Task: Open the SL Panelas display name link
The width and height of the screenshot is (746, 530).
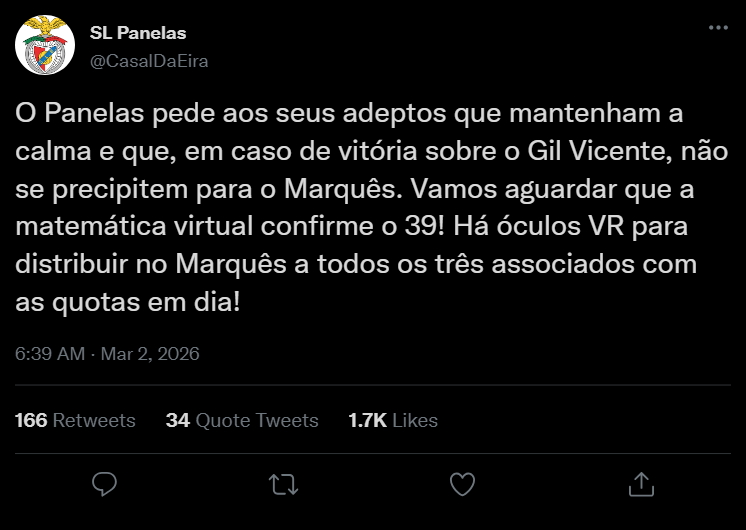Action: 138,34
